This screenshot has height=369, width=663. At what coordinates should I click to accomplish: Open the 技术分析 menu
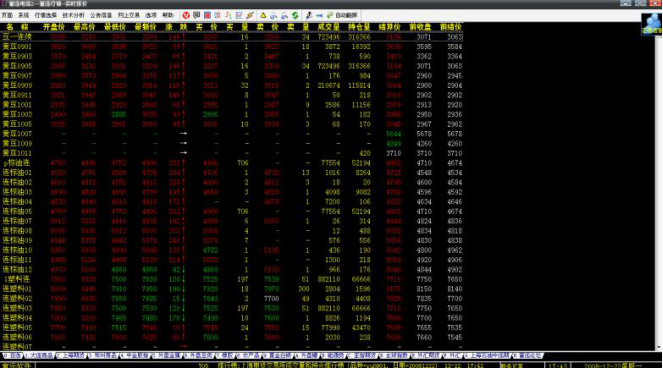pyautogui.click(x=74, y=15)
